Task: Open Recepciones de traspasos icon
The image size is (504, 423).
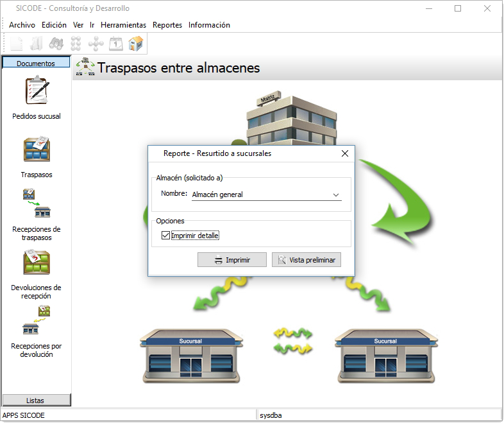Action: [37, 204]
